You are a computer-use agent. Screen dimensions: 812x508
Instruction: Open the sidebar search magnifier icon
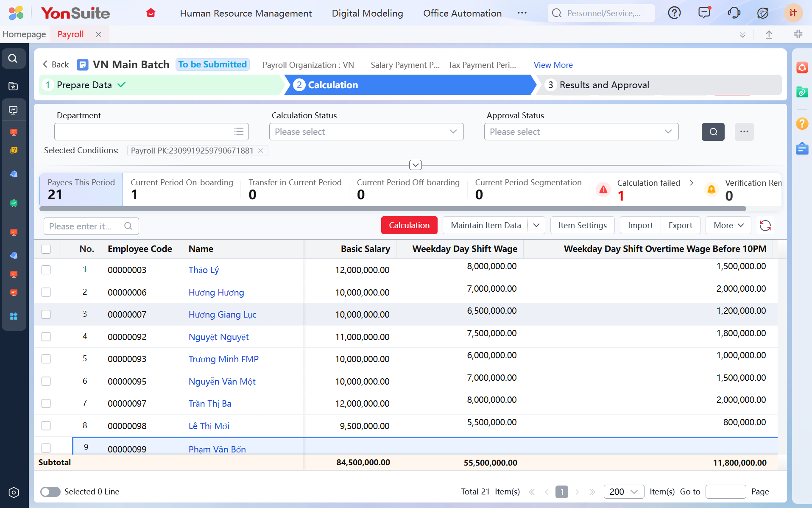tap(13, 59)
